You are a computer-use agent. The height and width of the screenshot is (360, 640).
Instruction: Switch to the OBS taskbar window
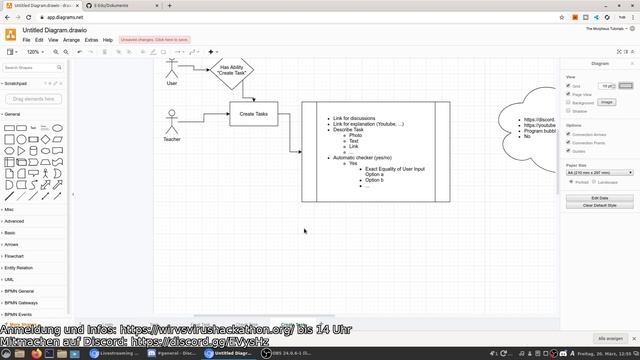pos(287,353)
